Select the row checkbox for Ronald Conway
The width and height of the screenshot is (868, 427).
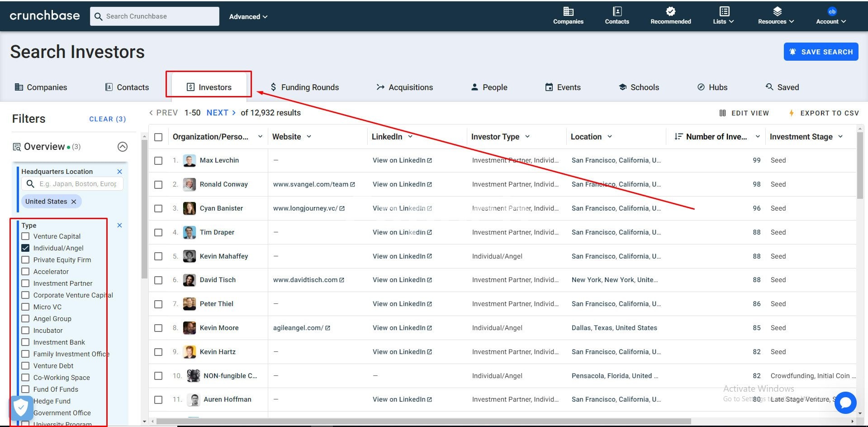tap(158, 185)
